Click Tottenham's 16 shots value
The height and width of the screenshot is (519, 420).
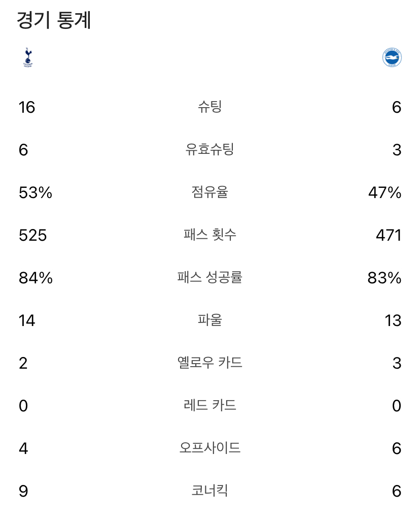(27, 108)
